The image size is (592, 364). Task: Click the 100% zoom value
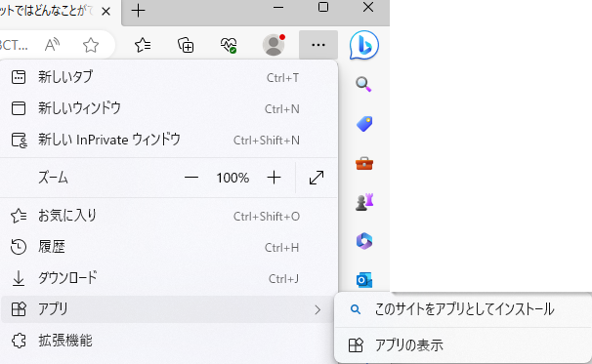pos(233,178)
